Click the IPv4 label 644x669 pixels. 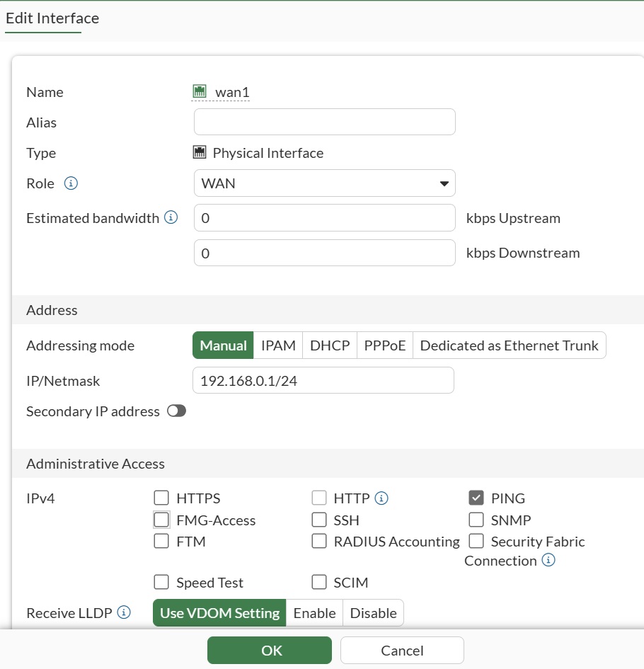[x=40, y=498]
